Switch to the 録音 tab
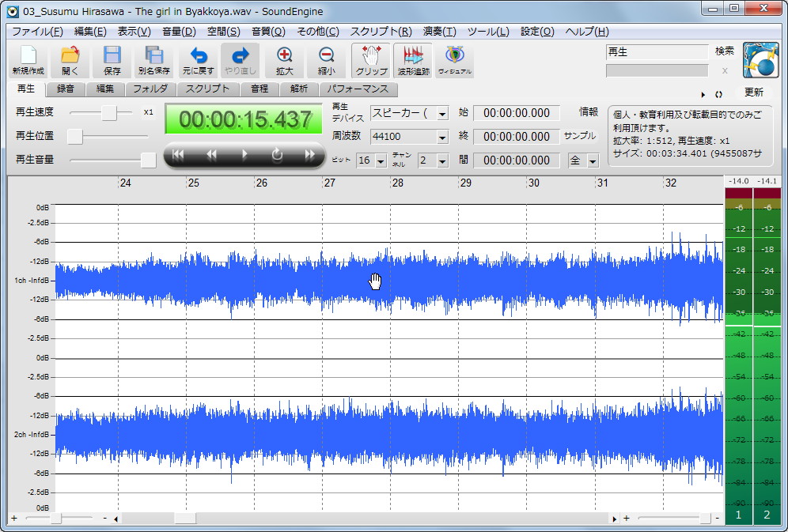788x532 pixels. click(x=66, y=89)
